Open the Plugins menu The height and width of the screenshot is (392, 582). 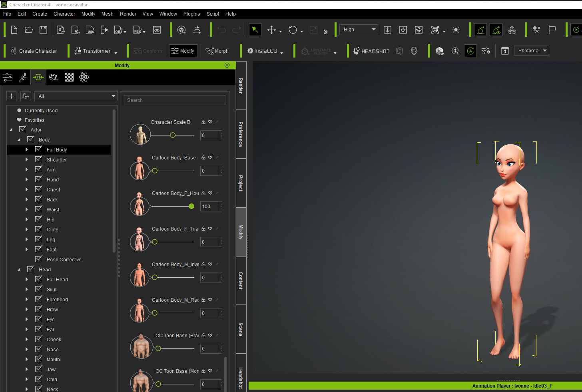[192, 14]
